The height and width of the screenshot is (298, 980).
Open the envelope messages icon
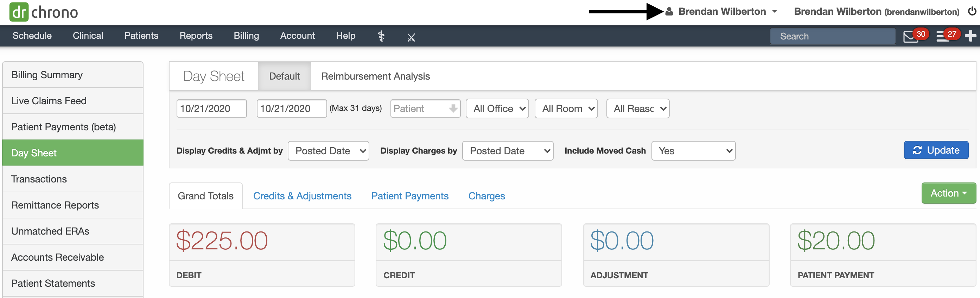(910, 37)
